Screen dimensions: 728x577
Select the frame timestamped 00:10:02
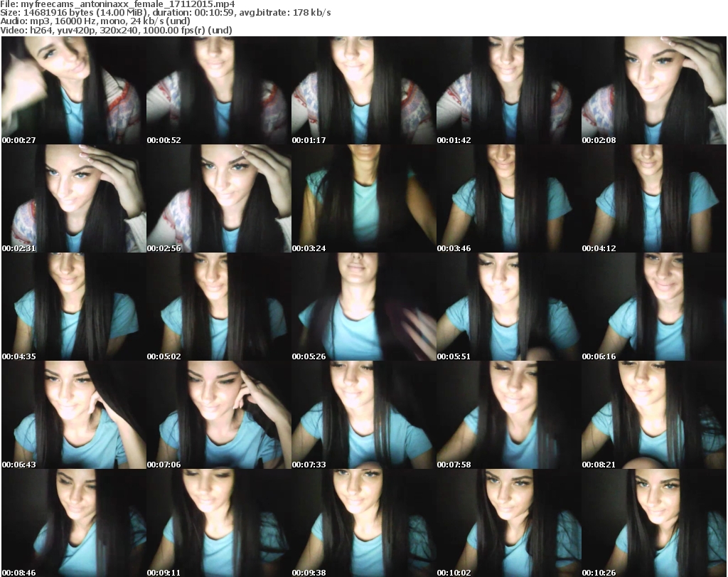click(509, 523)
